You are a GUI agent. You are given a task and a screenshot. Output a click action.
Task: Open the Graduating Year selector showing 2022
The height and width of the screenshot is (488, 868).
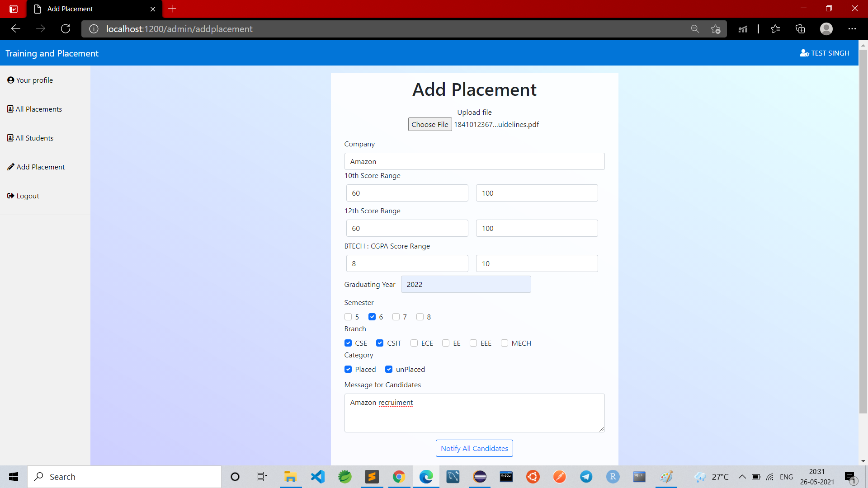pos(466,284)
